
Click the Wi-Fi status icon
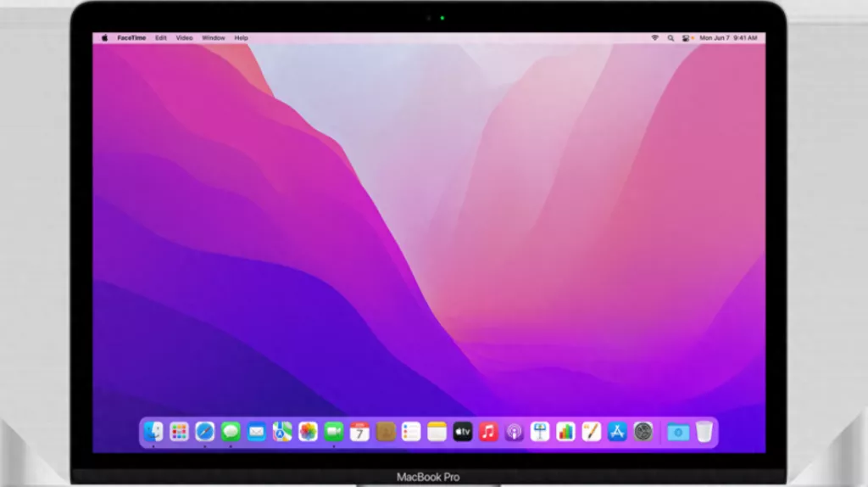pos(655,38)
